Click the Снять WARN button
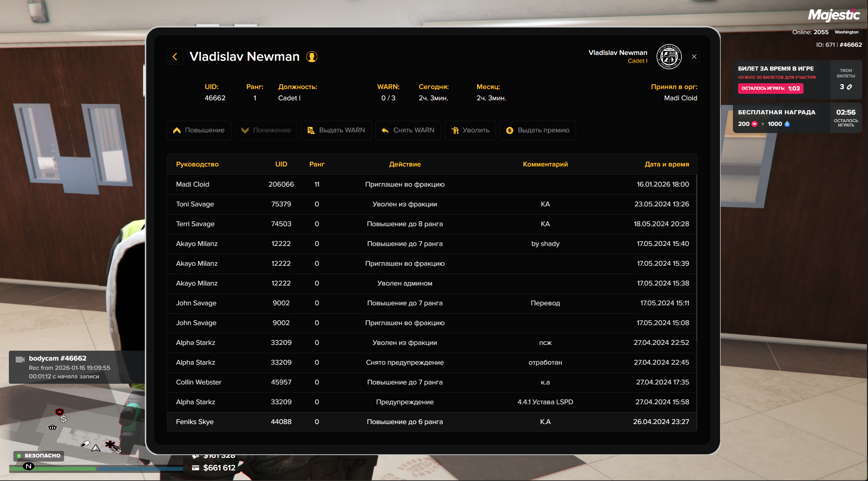The width and height of the screenshot is (868, 481). tap(408, 130)
